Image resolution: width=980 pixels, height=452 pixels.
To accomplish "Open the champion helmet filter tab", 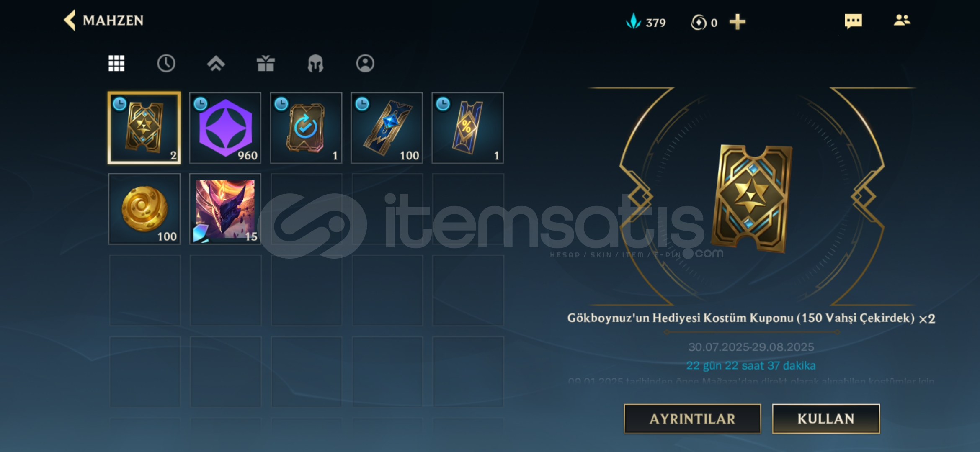I will tap(315, 64).
